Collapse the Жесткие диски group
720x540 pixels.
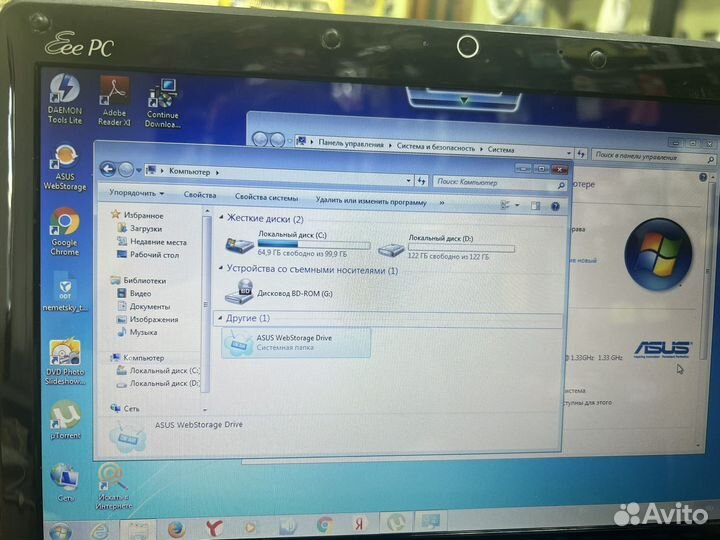pyautogui.click(x=220, y=217)
